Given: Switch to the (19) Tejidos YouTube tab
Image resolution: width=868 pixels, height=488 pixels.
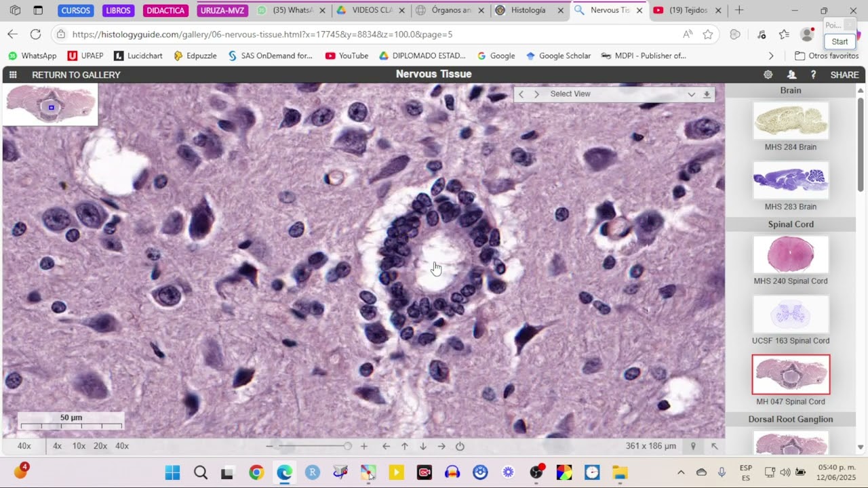Looking at the screenshot, I should (x=688, y=10).
